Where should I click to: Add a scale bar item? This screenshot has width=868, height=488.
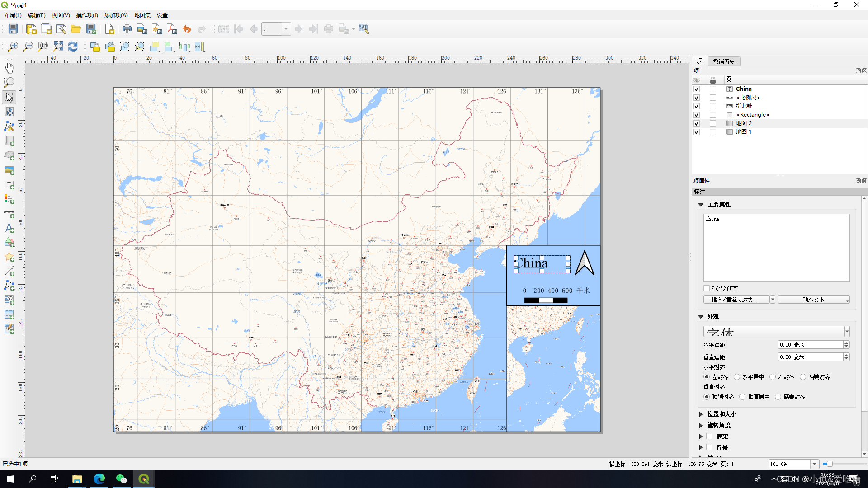(x=9, y=214)
